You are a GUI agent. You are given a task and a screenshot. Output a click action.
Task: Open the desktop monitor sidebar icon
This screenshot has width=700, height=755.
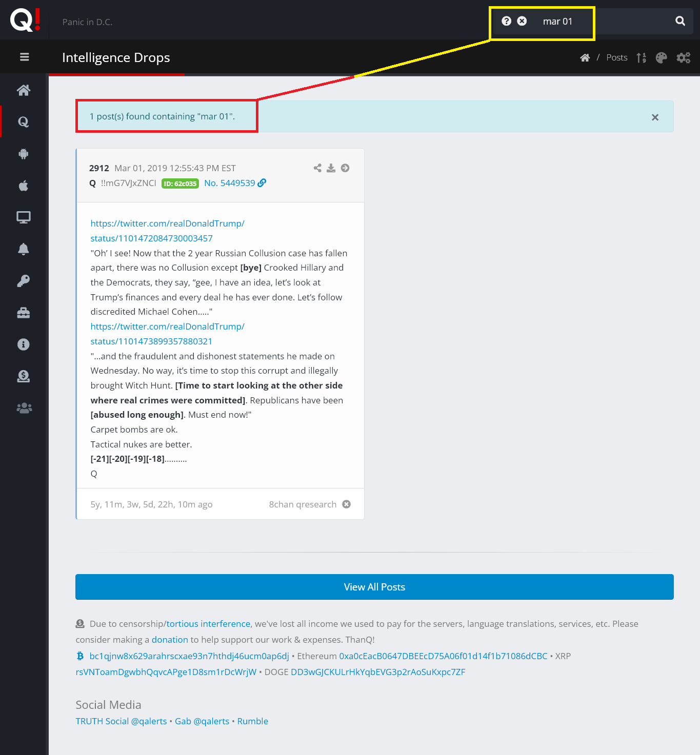tap(24, 217)
